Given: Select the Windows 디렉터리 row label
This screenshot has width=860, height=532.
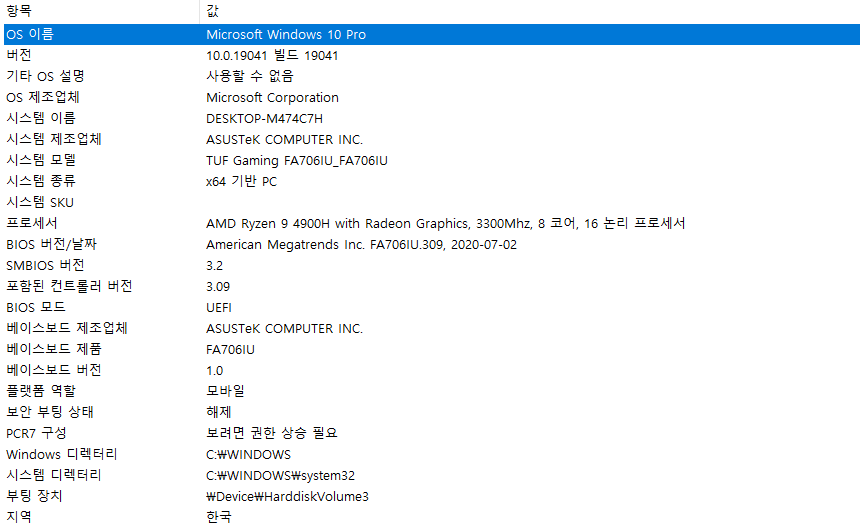Looking at the screenshot, I should (x=62, y=455).
